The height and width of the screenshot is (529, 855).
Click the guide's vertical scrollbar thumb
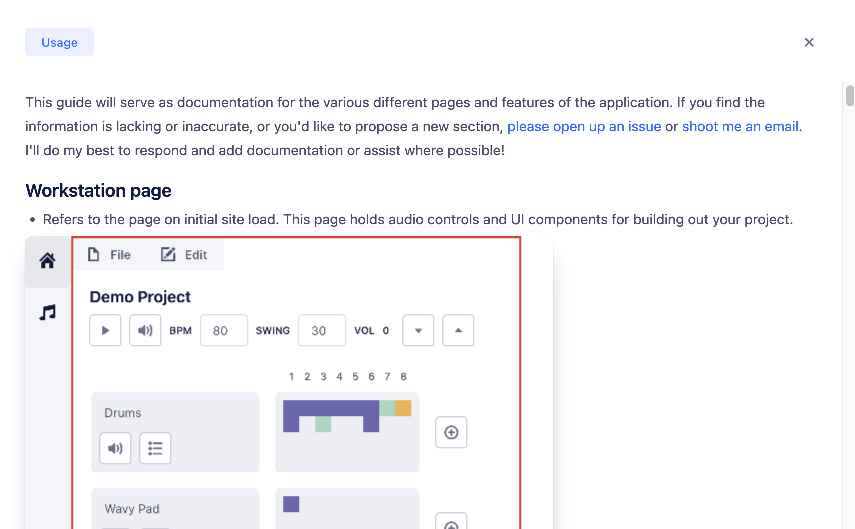point(849,95)
